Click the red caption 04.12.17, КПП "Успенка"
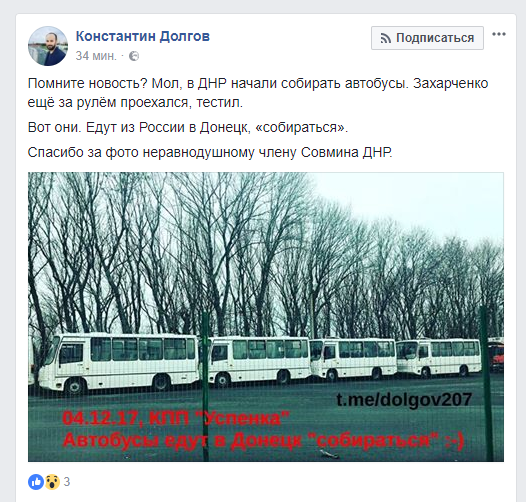 [x=176, y=418]
